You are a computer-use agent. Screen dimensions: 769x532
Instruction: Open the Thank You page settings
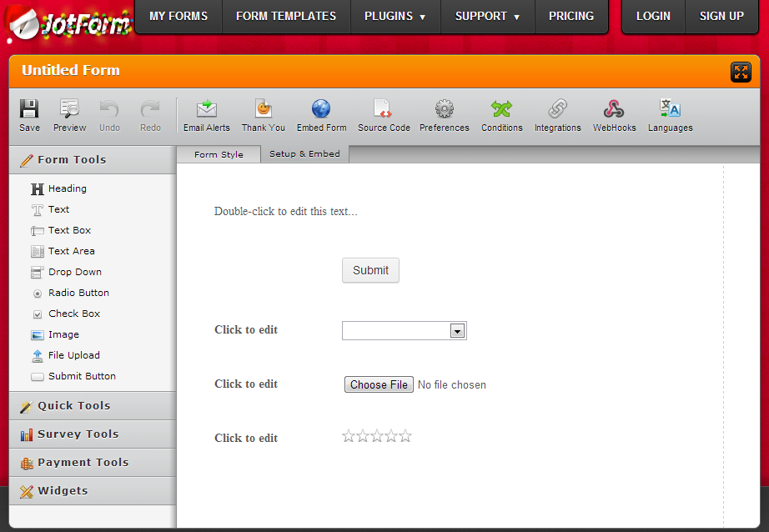tap(264, 115)
